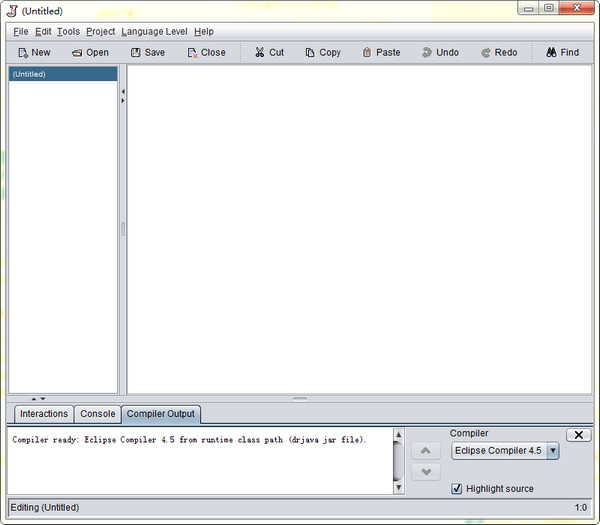Select the (Untitled) document in the file list
The height and width of the screenshot is (525, 600).
click(63, 74)
